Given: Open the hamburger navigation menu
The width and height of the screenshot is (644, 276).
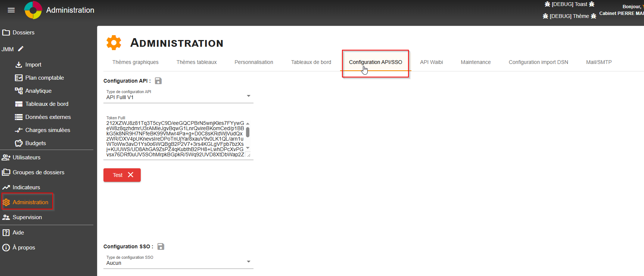Looking at the screenshot, I should pyautogui.click(x=11, y=10).
